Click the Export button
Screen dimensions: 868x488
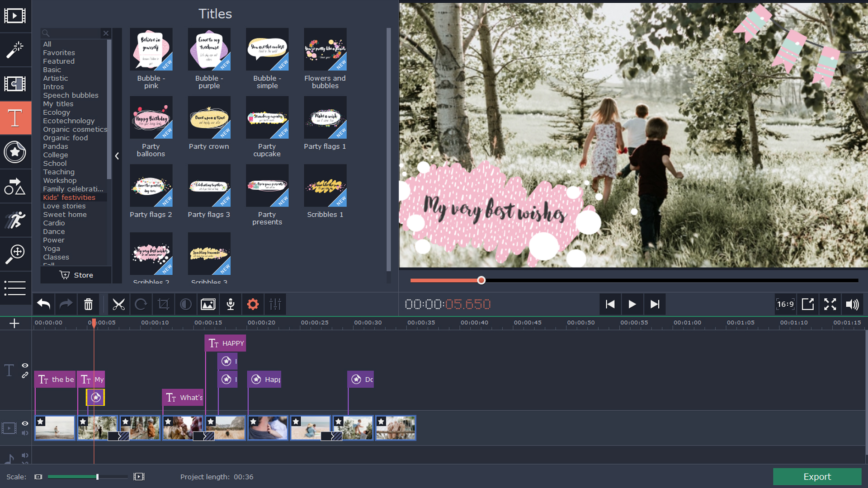[x=816, y=477]
